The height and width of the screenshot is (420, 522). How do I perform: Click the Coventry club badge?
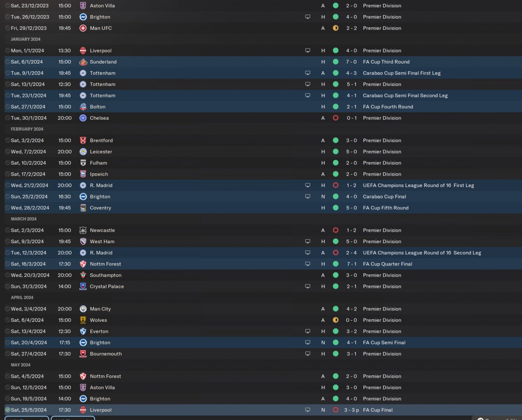tap(83, 208)
